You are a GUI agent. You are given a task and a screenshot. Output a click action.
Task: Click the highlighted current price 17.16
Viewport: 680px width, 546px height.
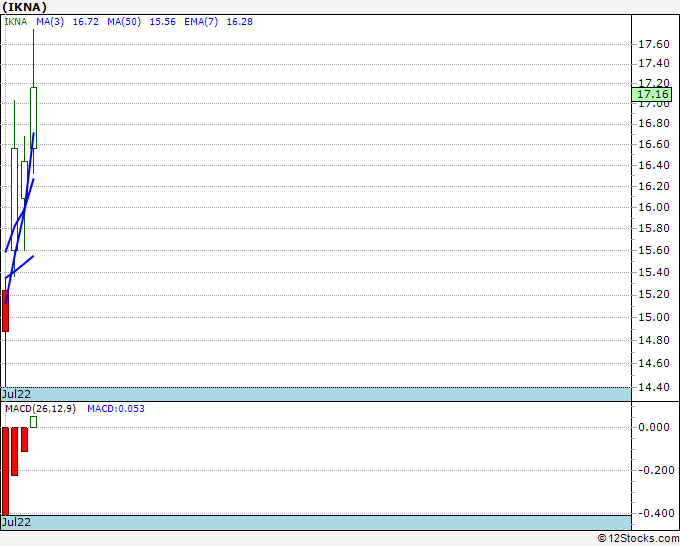(652, 94)
